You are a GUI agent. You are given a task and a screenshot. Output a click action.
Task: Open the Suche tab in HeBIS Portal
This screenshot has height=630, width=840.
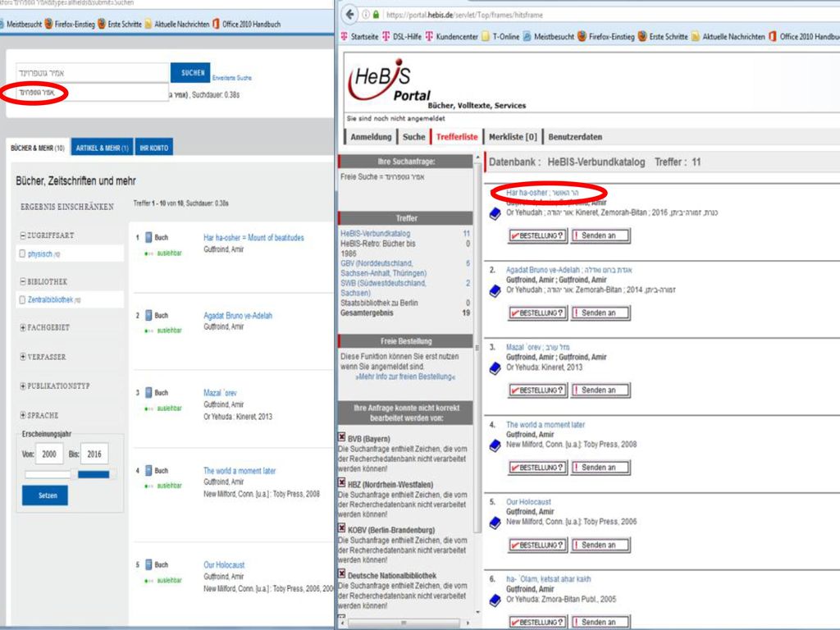(x=413, y=137)
